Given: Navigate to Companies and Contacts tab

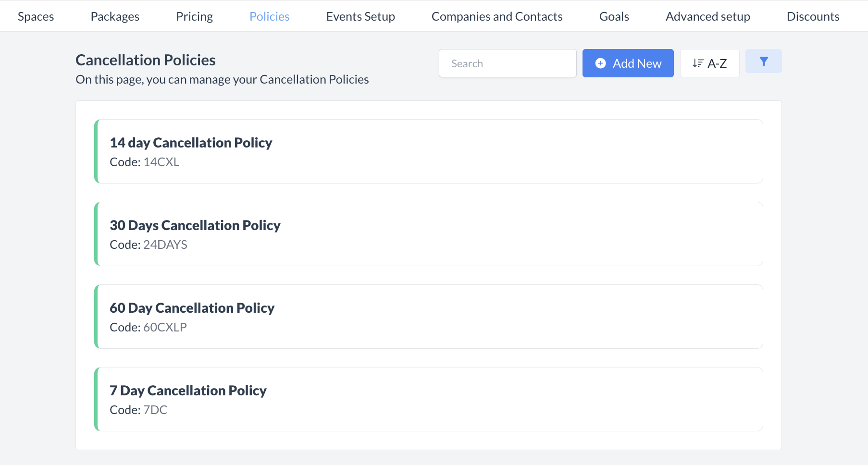Looking at the screenshot, I should [497, 16].
